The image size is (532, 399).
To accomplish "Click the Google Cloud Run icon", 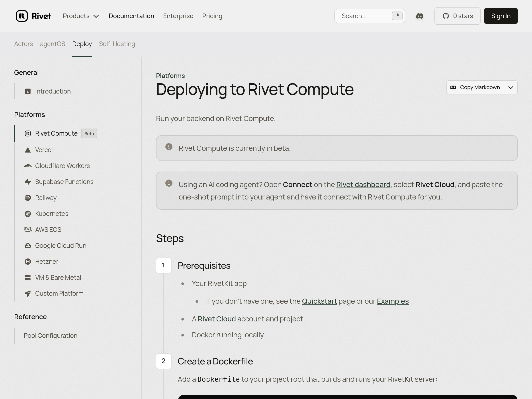I will pyautogui.click(x=28, y=246).
